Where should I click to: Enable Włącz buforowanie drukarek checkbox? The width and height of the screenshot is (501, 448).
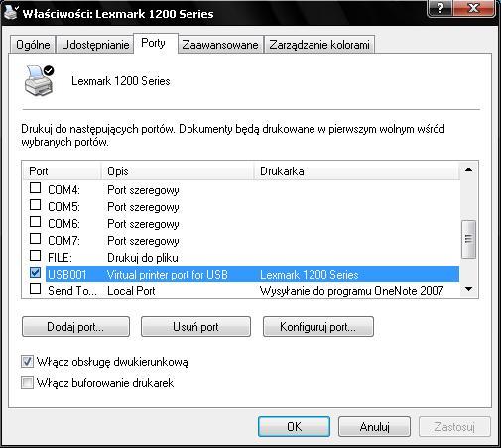[27, 383]
